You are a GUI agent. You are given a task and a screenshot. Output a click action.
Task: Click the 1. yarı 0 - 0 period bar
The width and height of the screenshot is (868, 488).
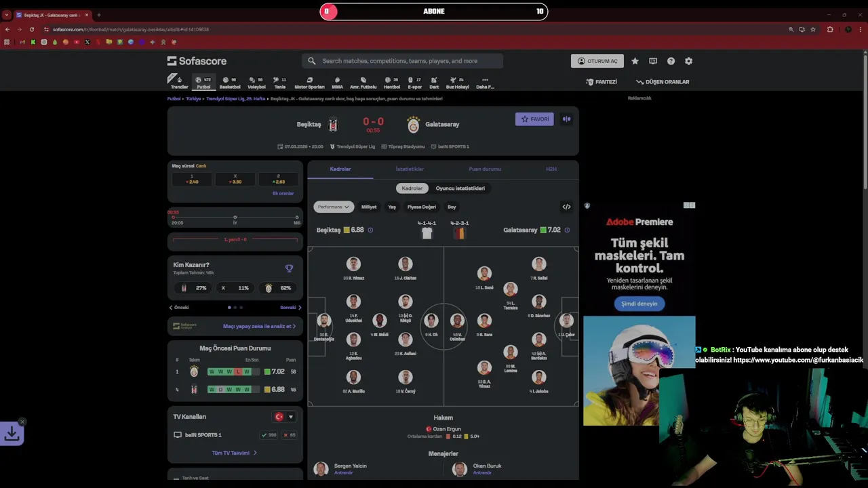(235, 239)
